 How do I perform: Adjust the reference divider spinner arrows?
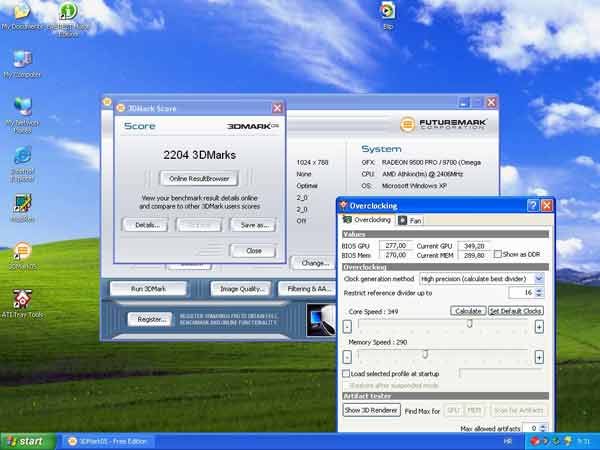coord(541,293)
